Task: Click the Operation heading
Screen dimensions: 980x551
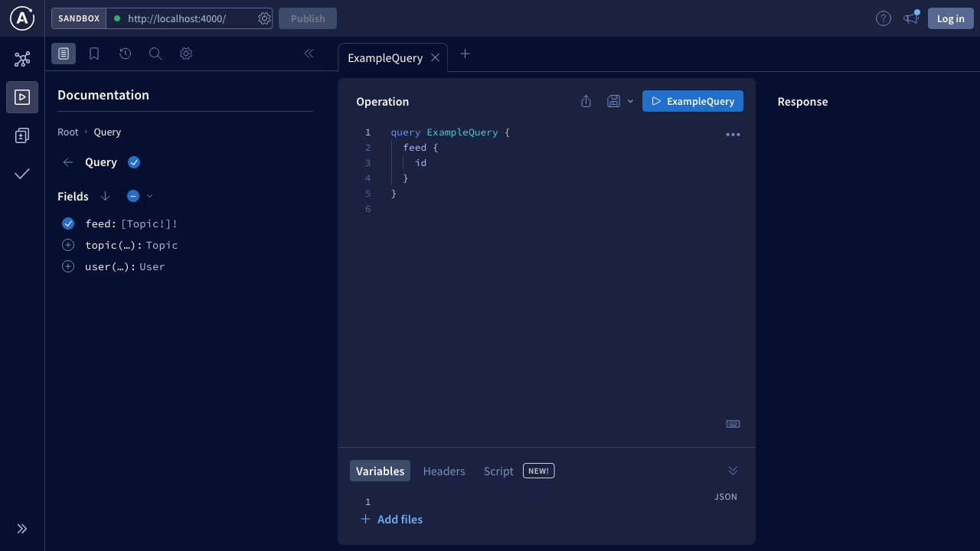Action: tap(382, 101)
